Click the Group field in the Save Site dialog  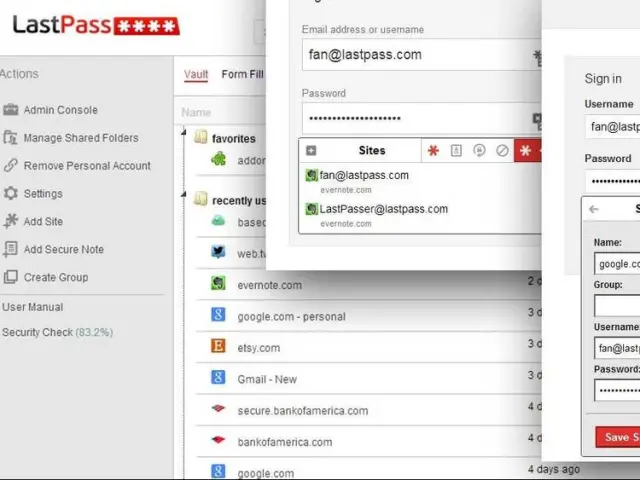pos(617,306)
